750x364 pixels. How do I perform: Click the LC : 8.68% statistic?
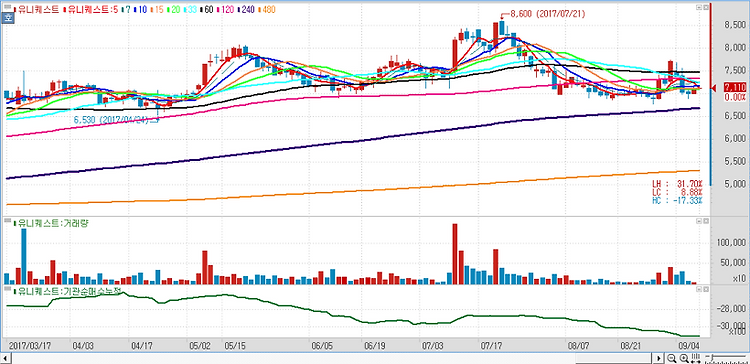(677, 192)
